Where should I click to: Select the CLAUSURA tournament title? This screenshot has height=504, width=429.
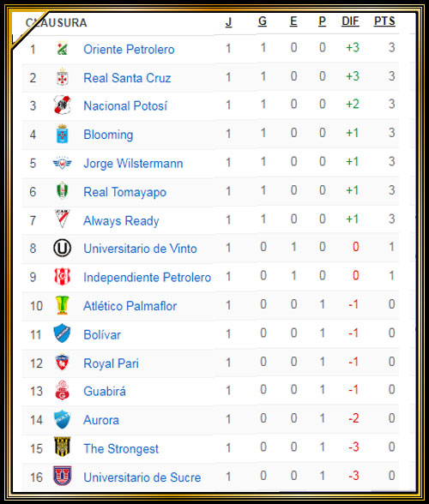click(57, 23)
